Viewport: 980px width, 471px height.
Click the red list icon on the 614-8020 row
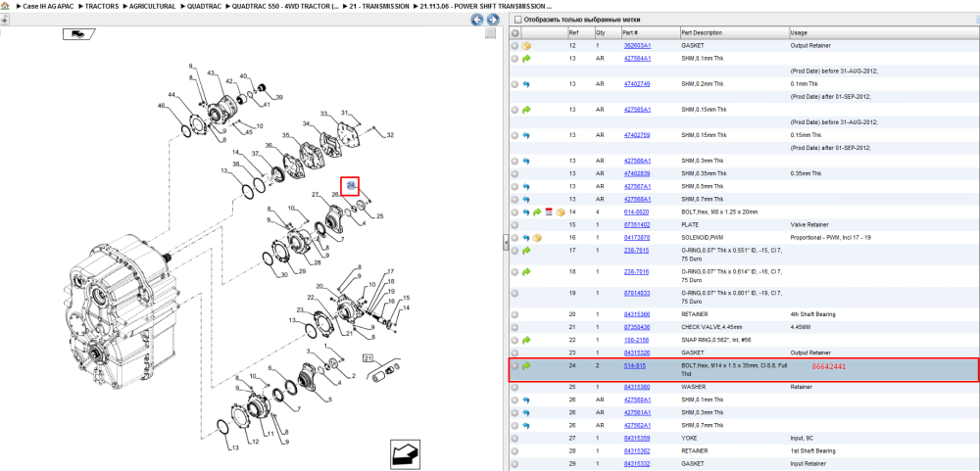click(549, 212)
